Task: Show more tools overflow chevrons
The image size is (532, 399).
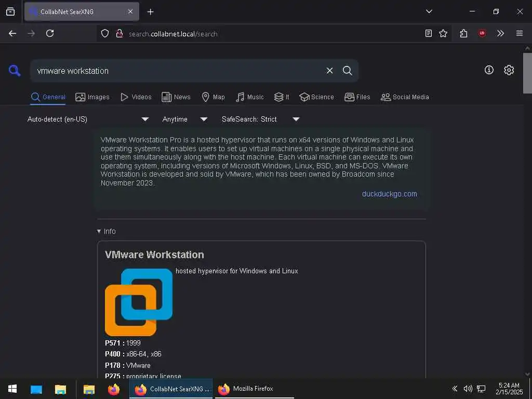Action: point(500,33)
